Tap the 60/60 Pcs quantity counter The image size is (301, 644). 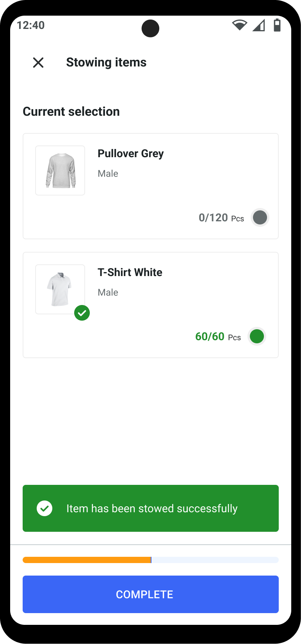coord(218,337)
